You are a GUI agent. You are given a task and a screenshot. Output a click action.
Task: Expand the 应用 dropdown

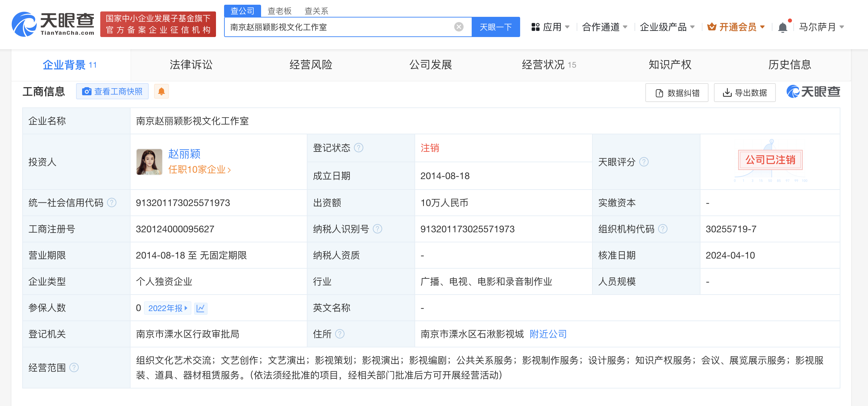tap(553, 27)
